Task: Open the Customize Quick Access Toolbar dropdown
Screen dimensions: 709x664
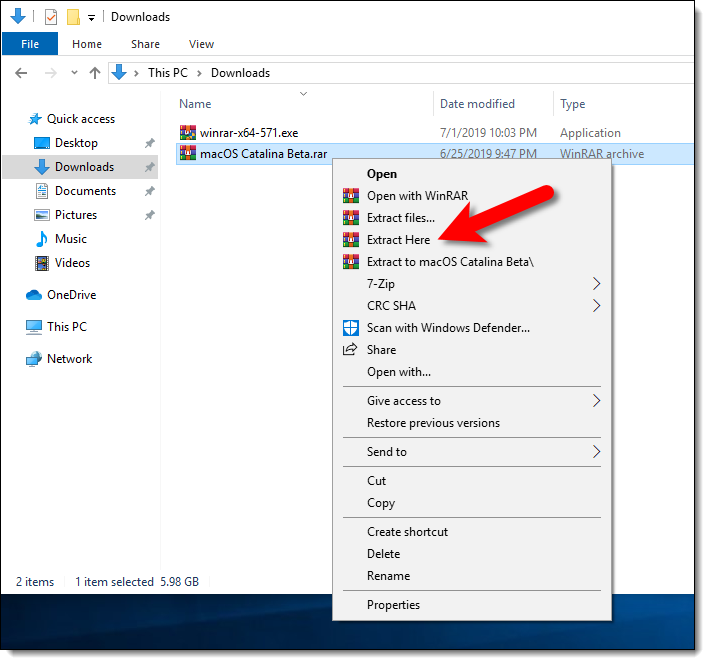Action: click(91, 18)
